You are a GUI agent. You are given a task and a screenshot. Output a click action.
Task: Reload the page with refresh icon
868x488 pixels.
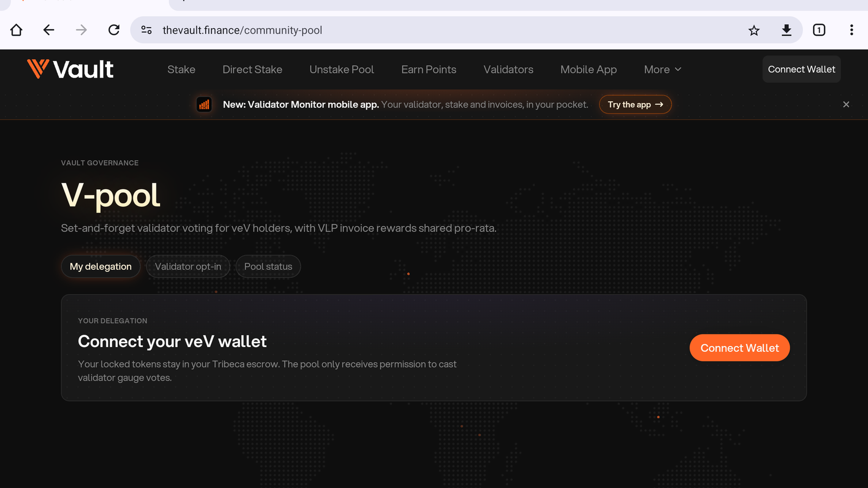pos(114,30)
